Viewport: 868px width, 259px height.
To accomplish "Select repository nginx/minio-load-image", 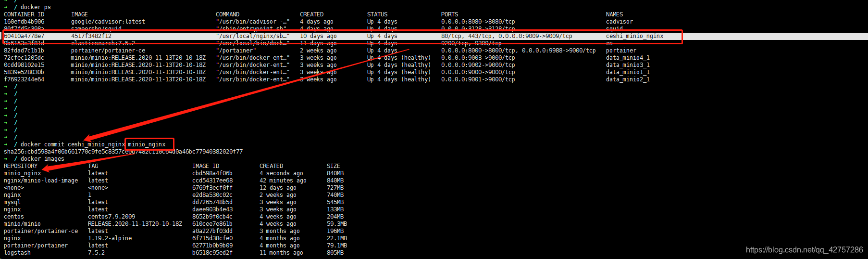I will click(41, 181).
